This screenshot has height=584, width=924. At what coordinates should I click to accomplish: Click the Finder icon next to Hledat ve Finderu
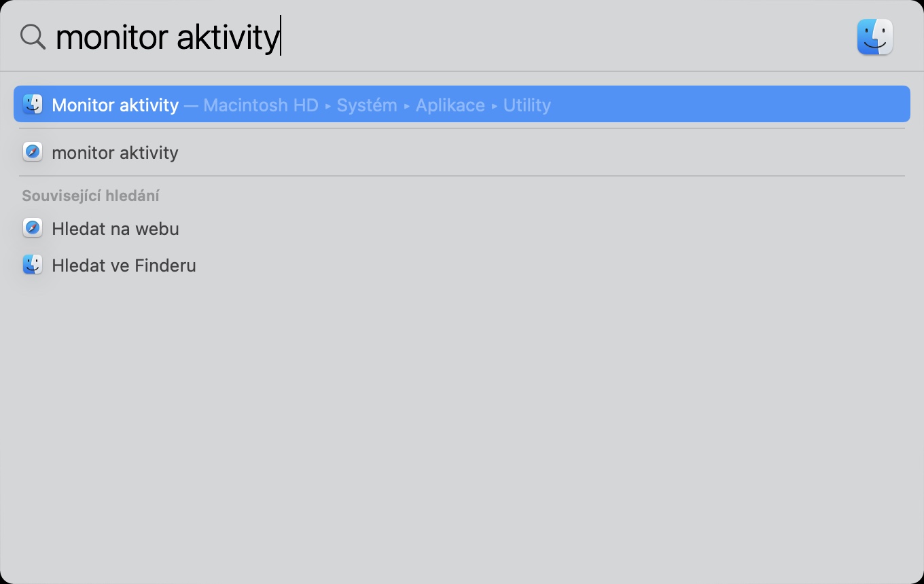(x=33, y=265)
